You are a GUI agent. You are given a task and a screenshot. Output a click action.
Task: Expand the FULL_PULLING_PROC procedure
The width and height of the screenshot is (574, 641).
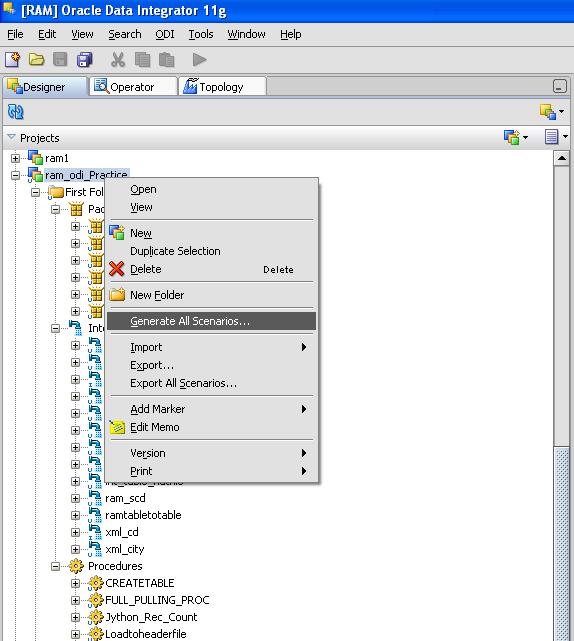75,601
